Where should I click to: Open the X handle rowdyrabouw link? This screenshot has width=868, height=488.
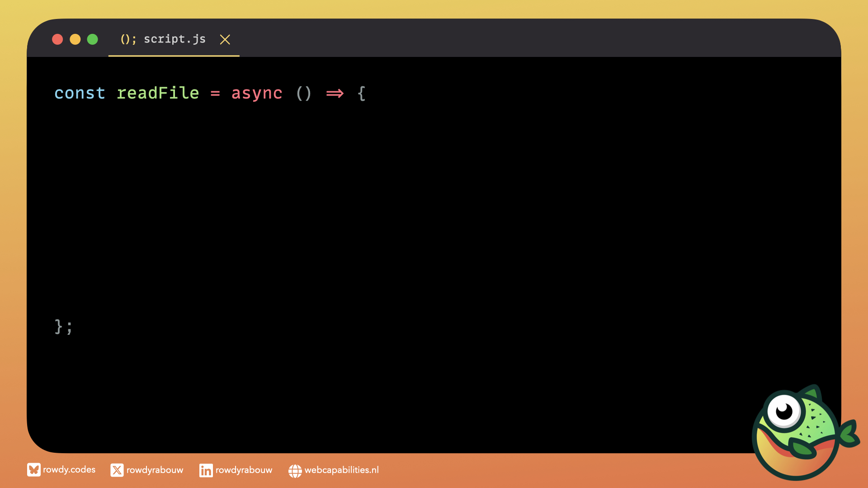[155, 470]
